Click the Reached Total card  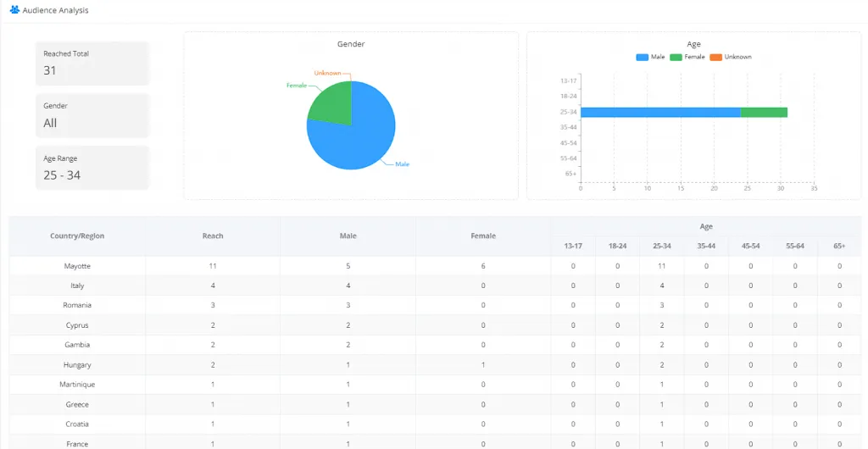click(92, 63)
